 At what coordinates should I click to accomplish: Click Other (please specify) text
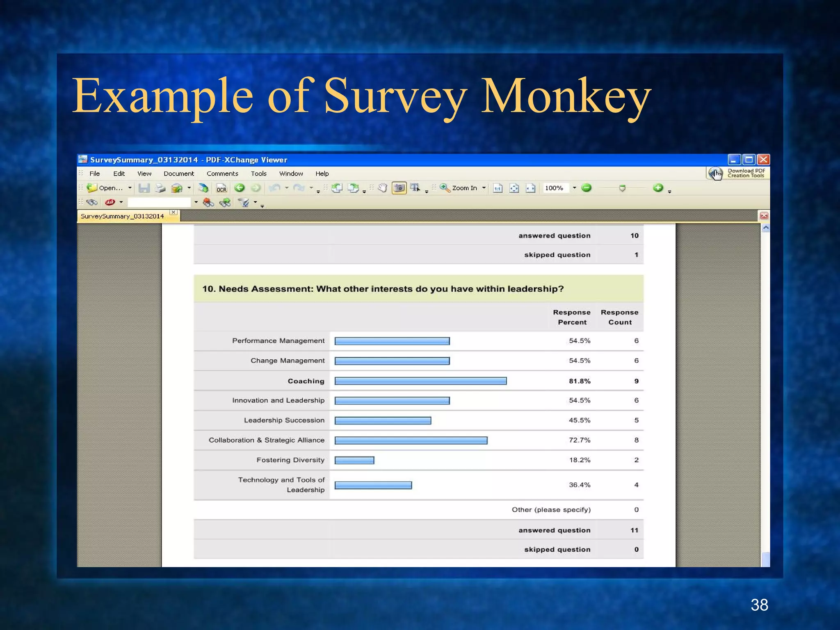click(551, 510)
